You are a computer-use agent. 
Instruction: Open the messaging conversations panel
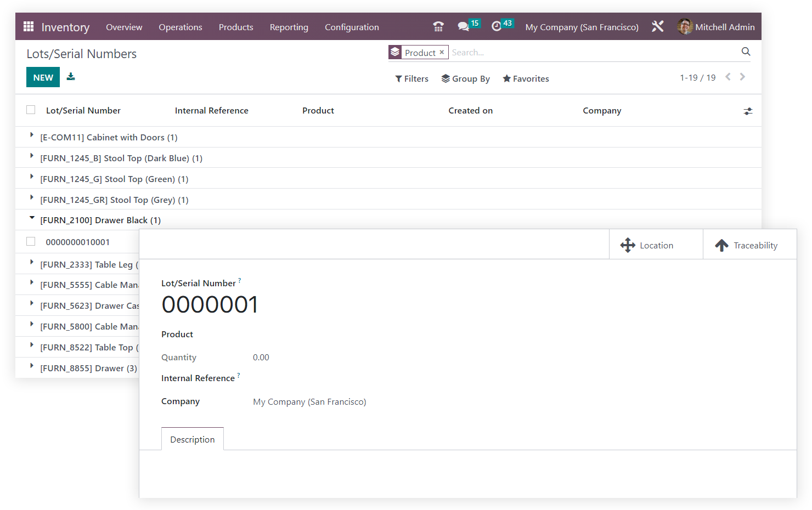click(464, 26)
